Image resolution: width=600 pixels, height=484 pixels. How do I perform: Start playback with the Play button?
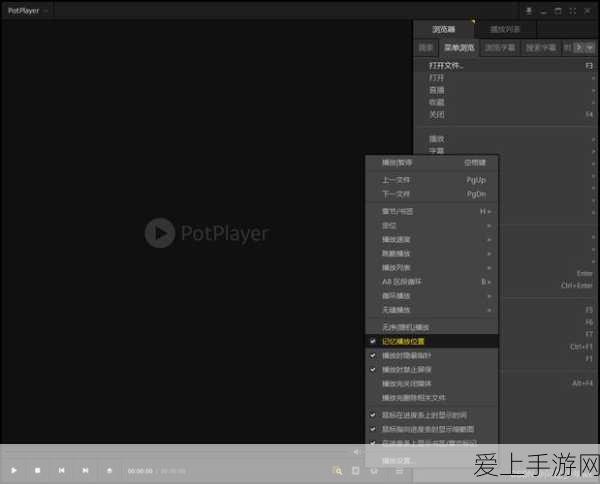click(x=14, y=470)
